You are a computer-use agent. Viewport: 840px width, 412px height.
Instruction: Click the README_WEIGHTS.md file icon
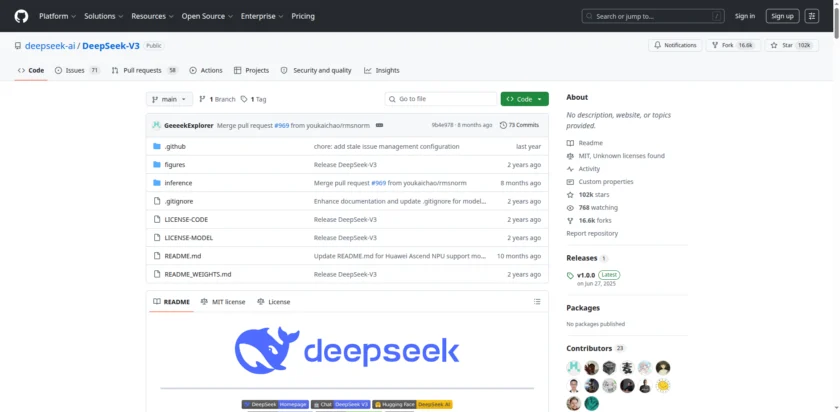pos(157,274)
